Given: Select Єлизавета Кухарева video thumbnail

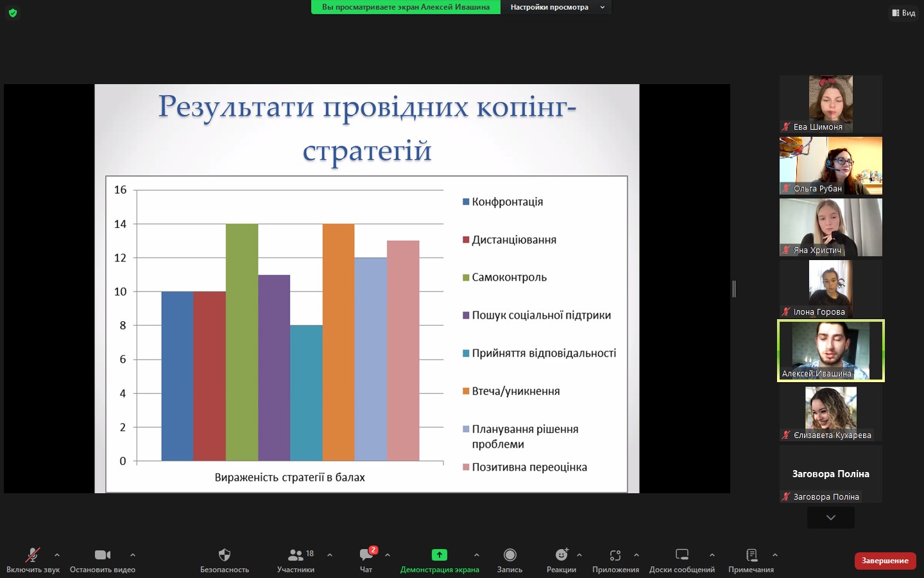Looking at the screenshot, I should point(831,412).
